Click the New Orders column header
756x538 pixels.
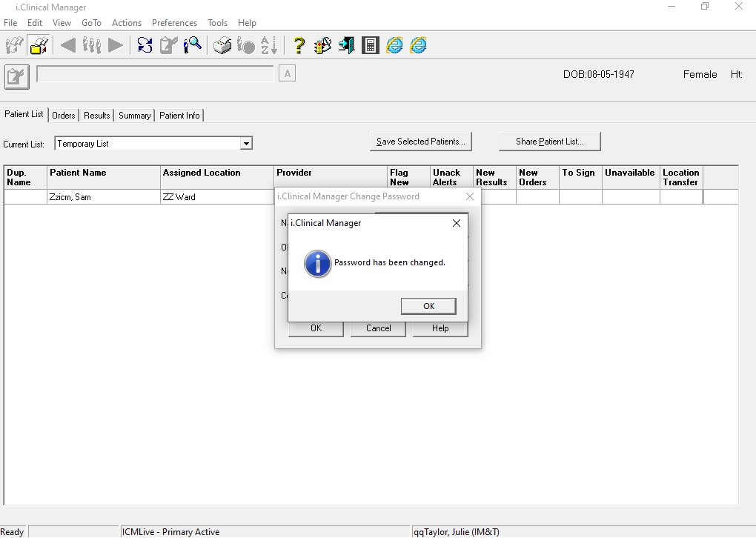point(537,177)
